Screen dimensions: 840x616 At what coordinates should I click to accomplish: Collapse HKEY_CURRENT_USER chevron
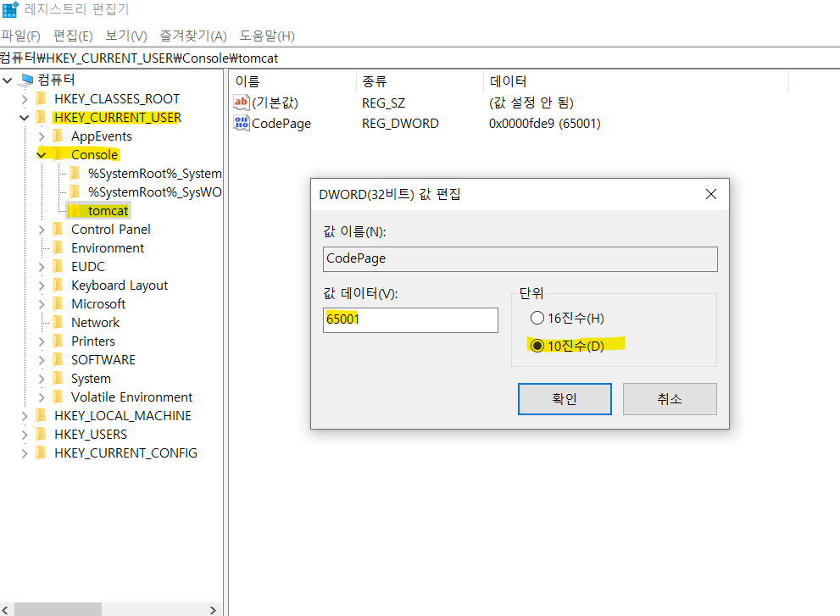click(x=24, y=118)
